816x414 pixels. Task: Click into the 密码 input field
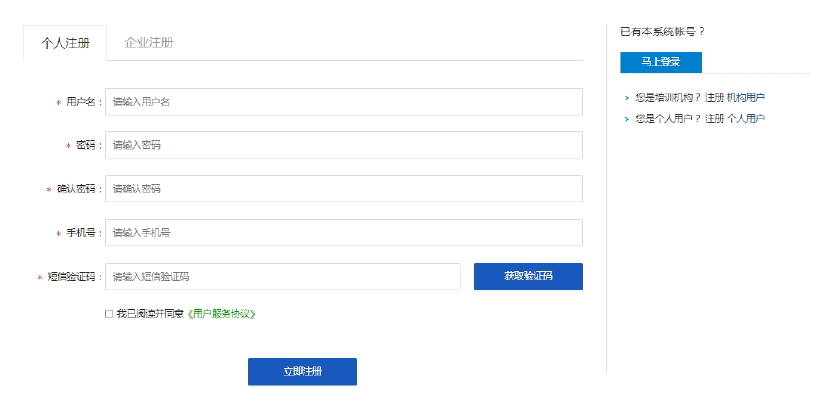343,145
